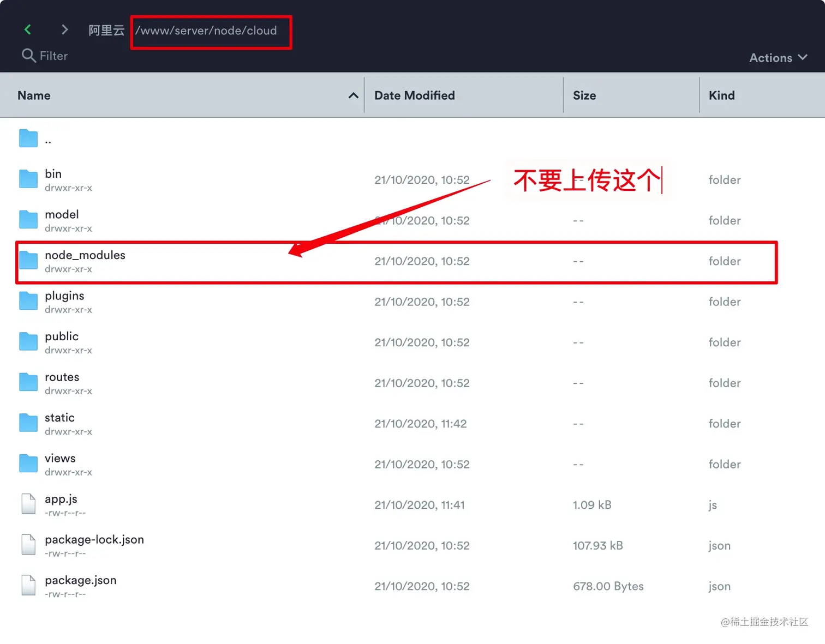Click the js kind of app.js

pos(713,505)
